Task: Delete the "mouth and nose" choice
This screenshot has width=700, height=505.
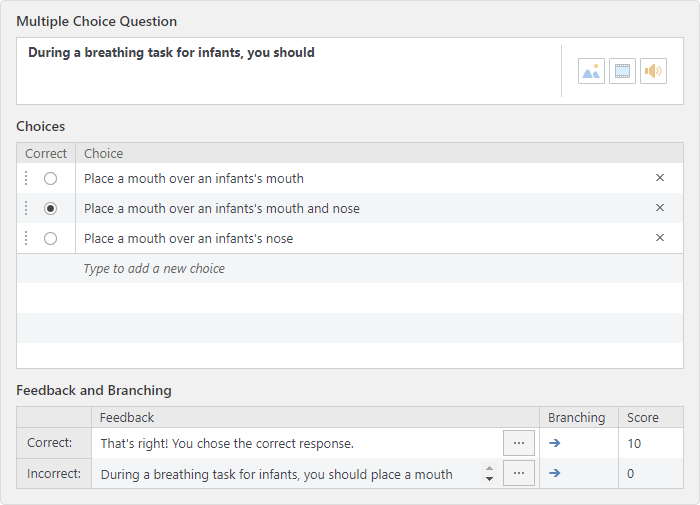Action: pos(660,208)
